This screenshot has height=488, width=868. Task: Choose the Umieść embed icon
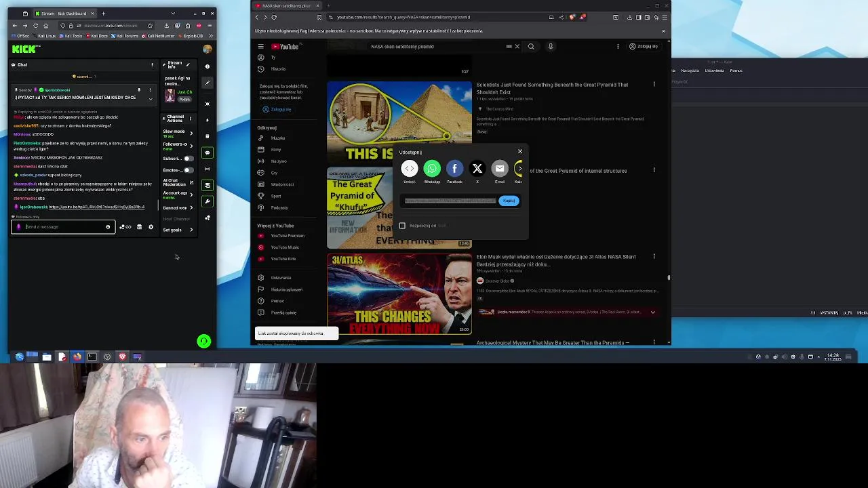tap(410, 169)
